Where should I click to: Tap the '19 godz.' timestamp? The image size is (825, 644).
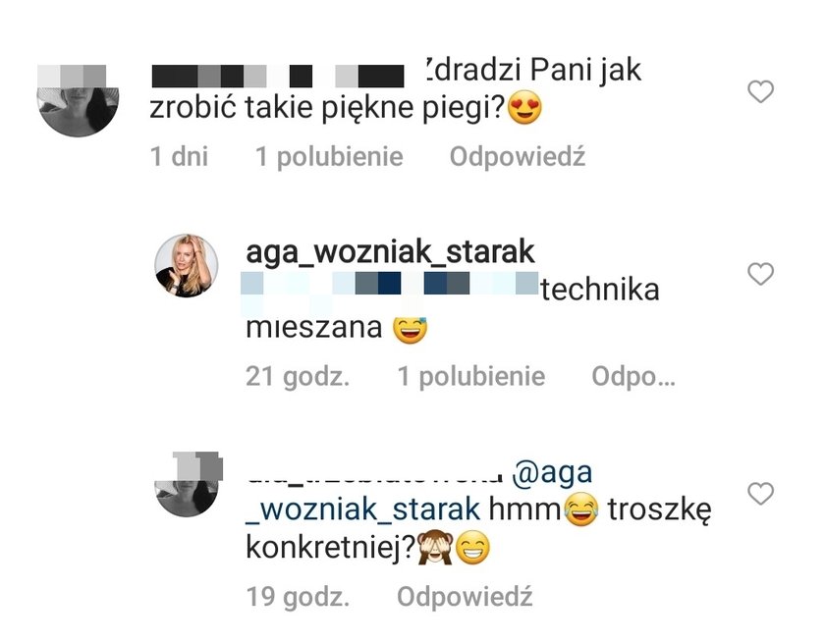pos(298,596)
